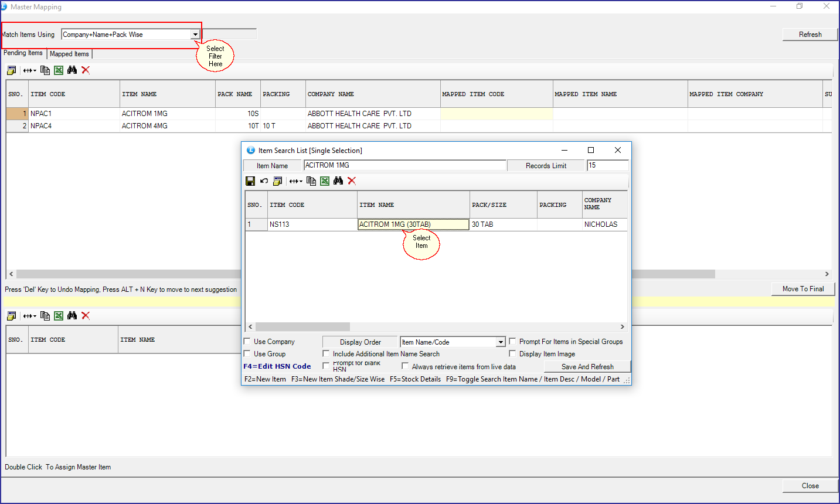This screenshot has width=840, height=504.
Task: Click Refresh button in Master Mapping
Action: coord(810,35)
